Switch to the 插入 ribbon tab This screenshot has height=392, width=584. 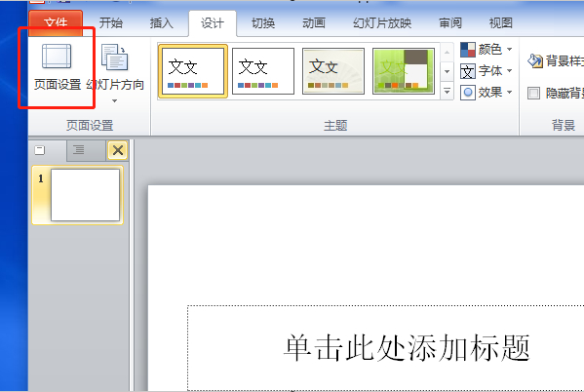coord(161,23)
